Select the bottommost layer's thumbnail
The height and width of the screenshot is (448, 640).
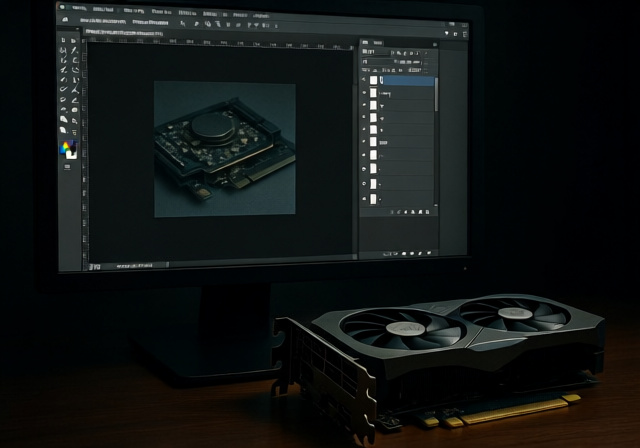(x=373, y=199)
